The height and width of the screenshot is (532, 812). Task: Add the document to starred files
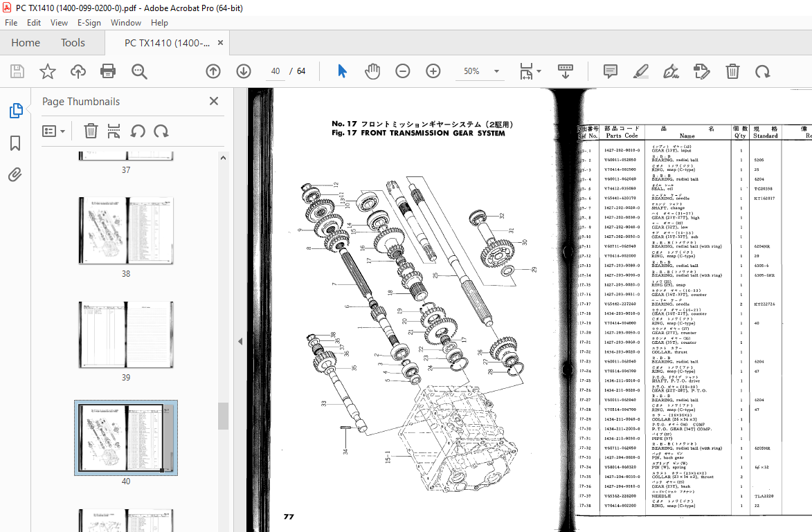coord(48,71)
